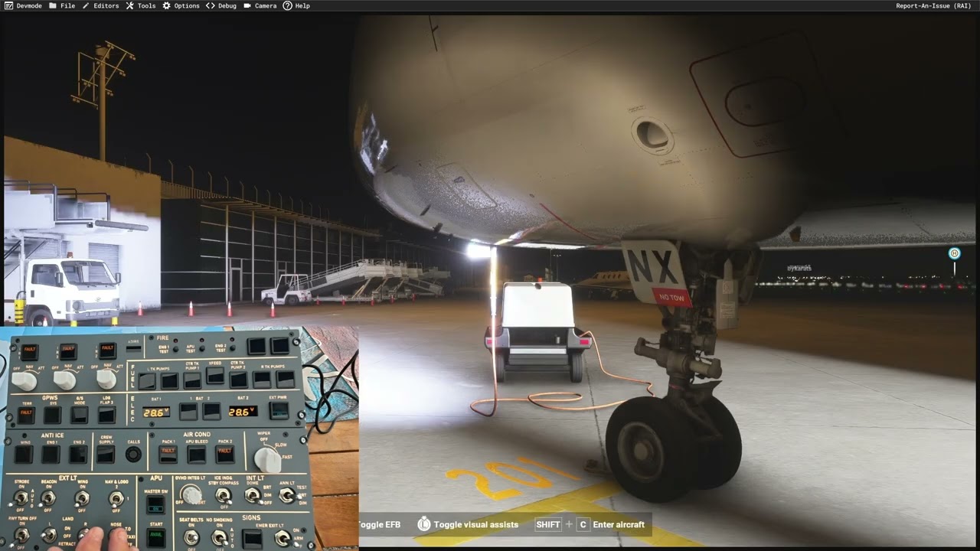This screenshot has height=551, width=980.
Task: Open the File menu
Action: 62,5
